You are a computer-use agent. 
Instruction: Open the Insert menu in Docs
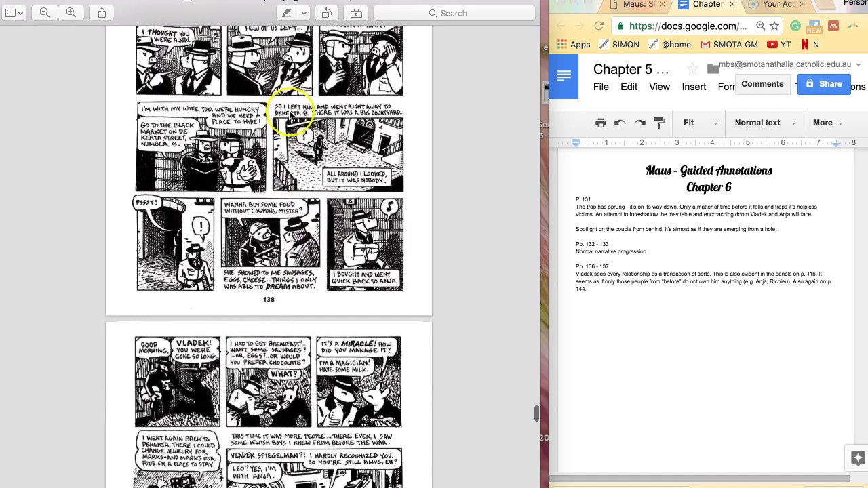[694, 87]
